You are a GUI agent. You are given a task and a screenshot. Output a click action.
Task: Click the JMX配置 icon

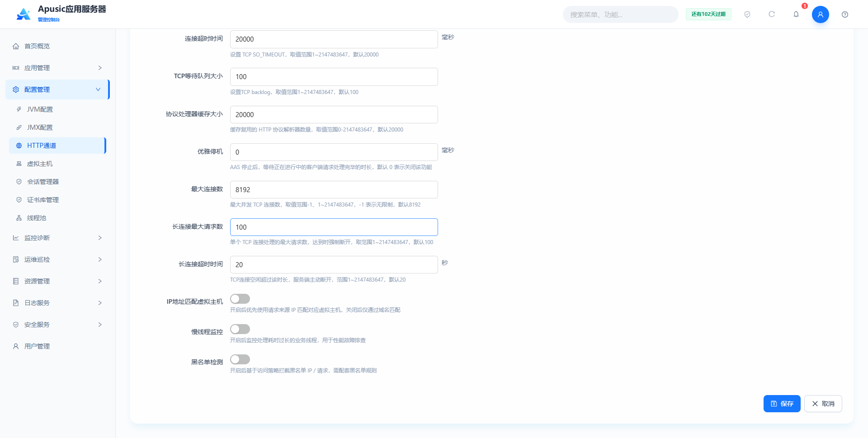pyautogui.click(x=19, y=127)
